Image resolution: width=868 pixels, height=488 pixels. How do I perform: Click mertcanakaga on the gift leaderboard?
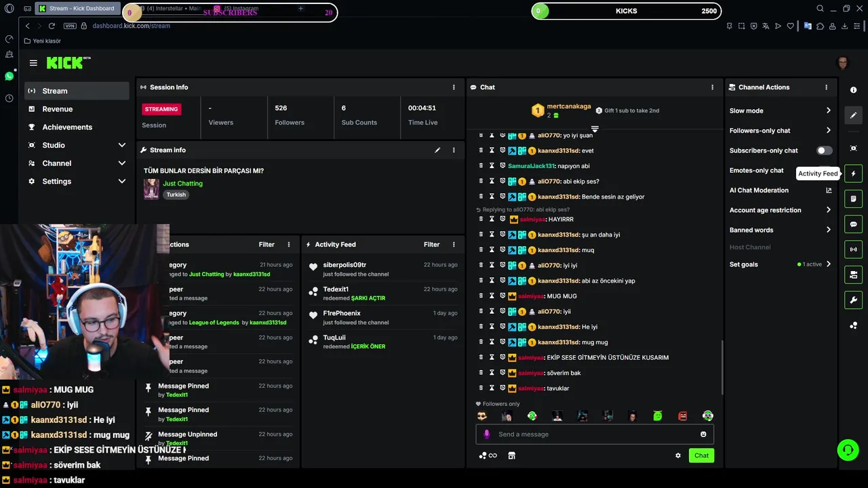(569, 106)
